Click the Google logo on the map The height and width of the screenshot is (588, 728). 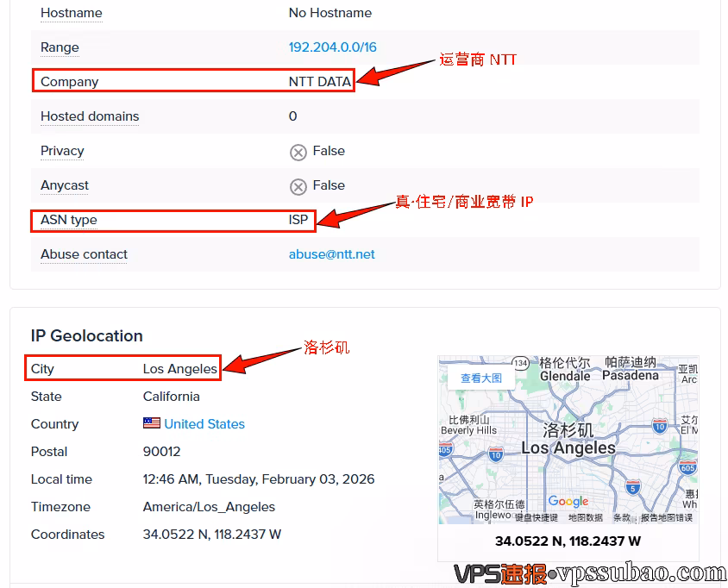[x=568, y=501]
